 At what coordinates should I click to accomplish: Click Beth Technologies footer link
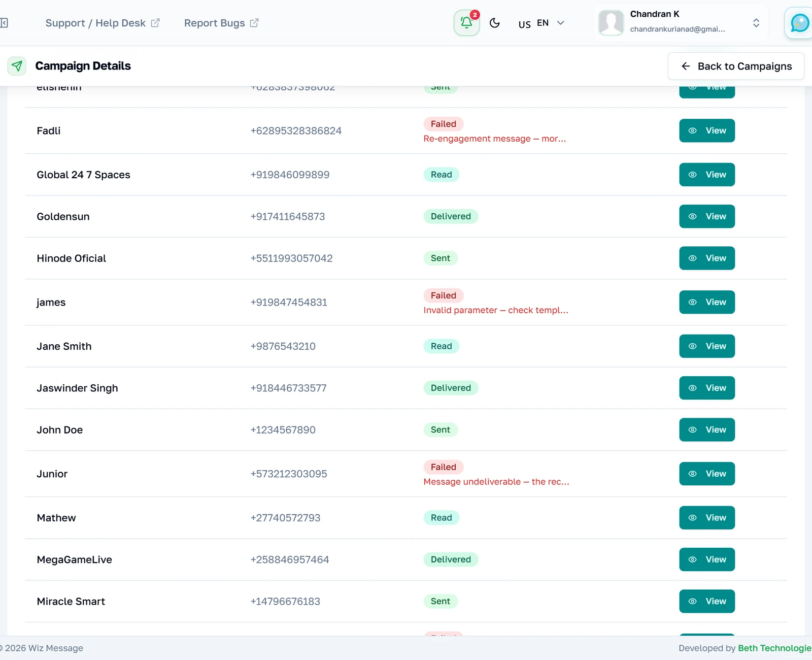[x=774, y=648]
